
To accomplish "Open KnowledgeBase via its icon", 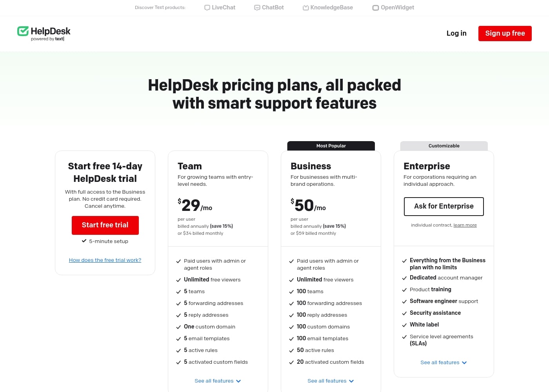I will click(305, 7).
